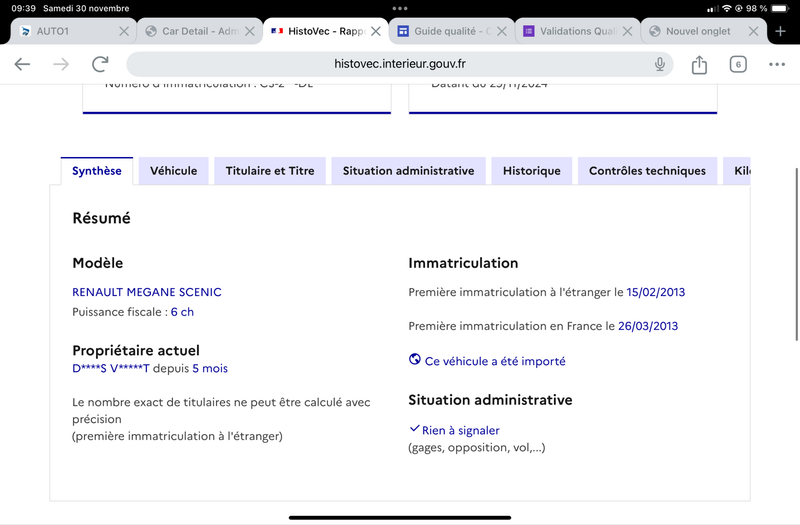Click the Immatriculation heading
This screenshot has height=525, width=800.
[x=463, y=263]
